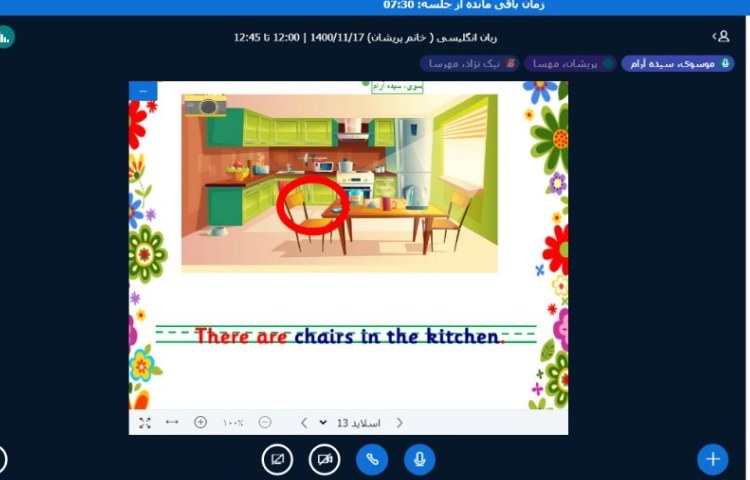Viewport: 750px width, 480px height.
Task: Select talking user موسوی، سیده آرام
Action: [x=677, y=63]
